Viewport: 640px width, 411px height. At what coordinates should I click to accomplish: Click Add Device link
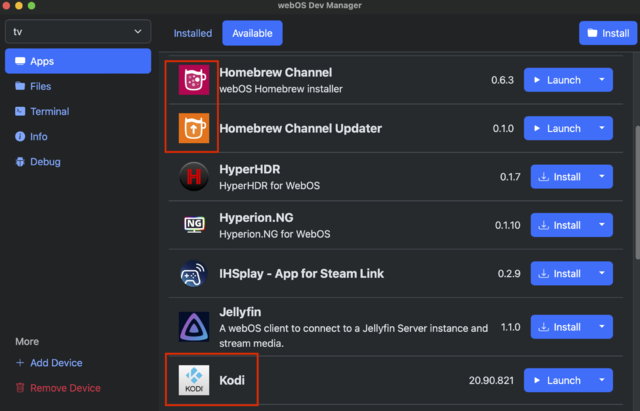pos(56,362)
